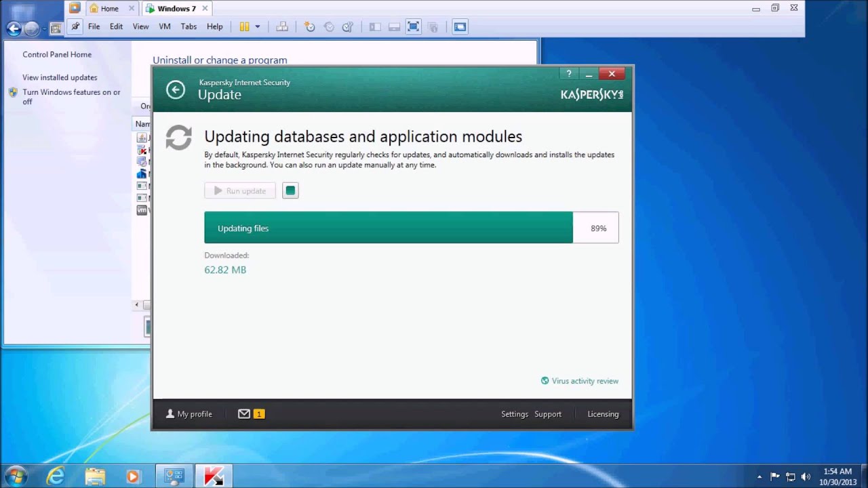Screen dimensions: 868x488
Task: Expand the VMware power options dropdown arrow
Action: pos(257,26)
